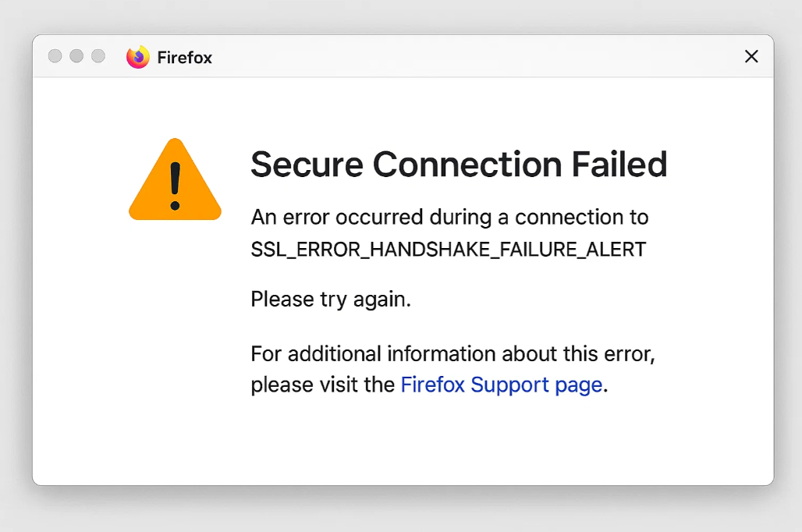Click the leftmost gray traffic-light circle
Viewport: 802px width, 532px height.
[55, 56]
